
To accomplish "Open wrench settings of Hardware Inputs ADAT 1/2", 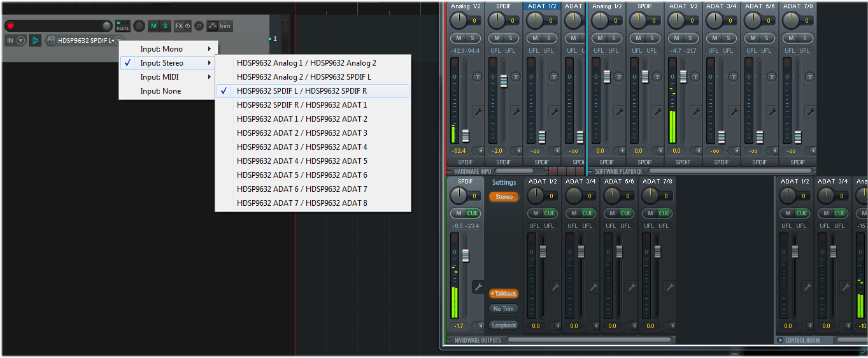I will click(554, 111).
